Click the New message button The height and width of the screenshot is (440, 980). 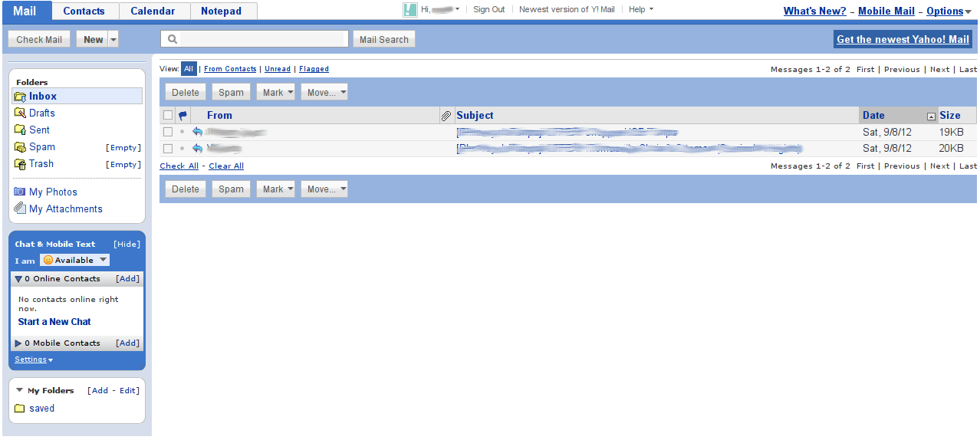point(93,39)
